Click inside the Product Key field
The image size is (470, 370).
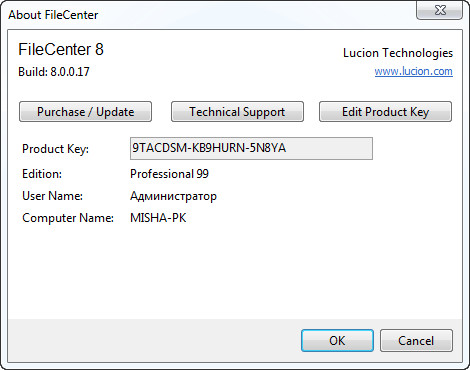(x=251, y=148)
